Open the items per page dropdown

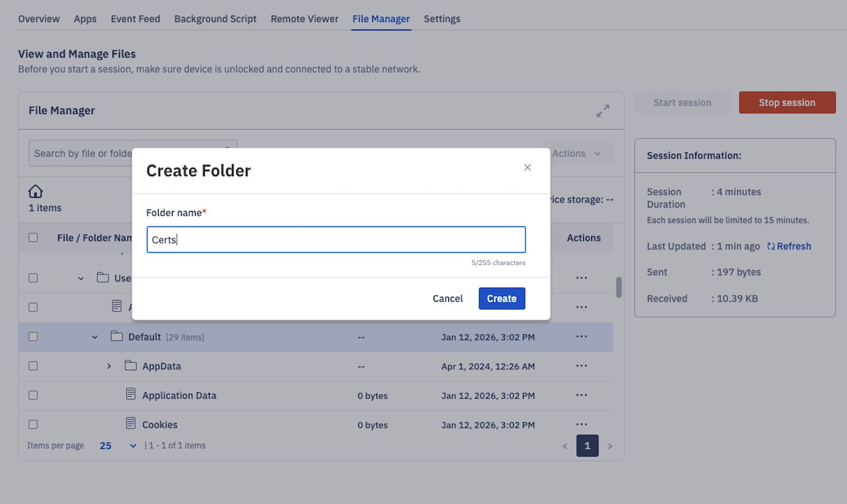pos(118,446)
